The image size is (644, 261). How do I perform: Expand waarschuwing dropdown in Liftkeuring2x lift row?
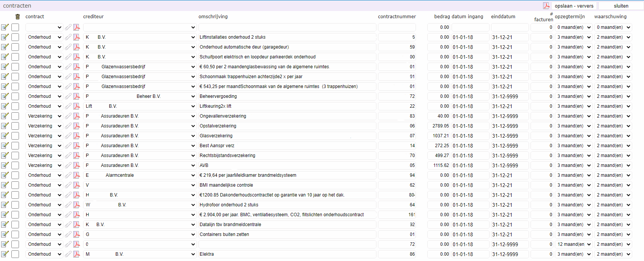point(613,106)
